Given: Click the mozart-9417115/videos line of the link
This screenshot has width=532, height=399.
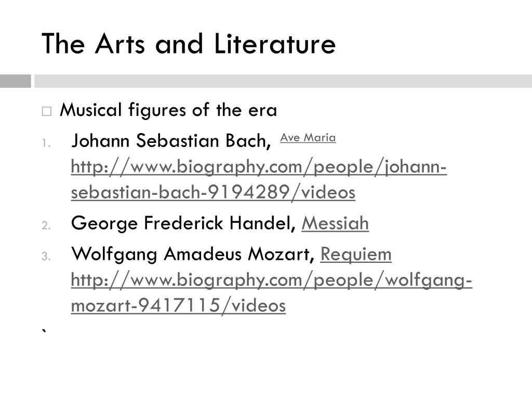Looking at the screenshot, I should [179, 305].
